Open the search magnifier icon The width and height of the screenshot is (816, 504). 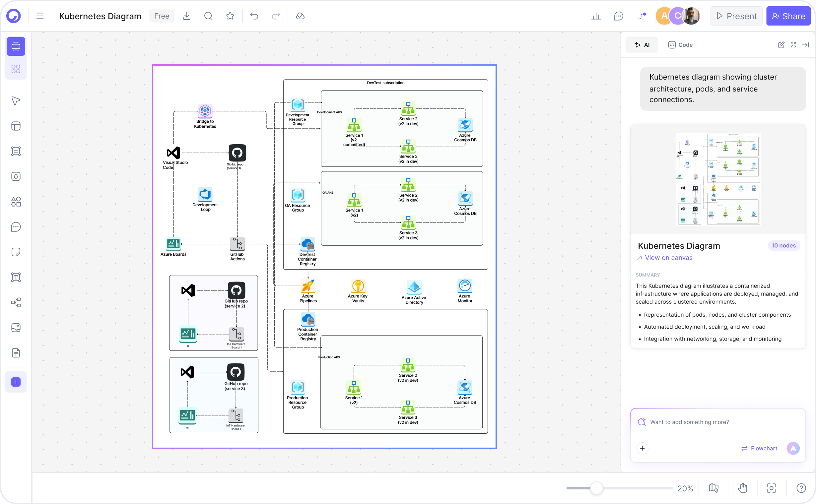pos(208,16)
